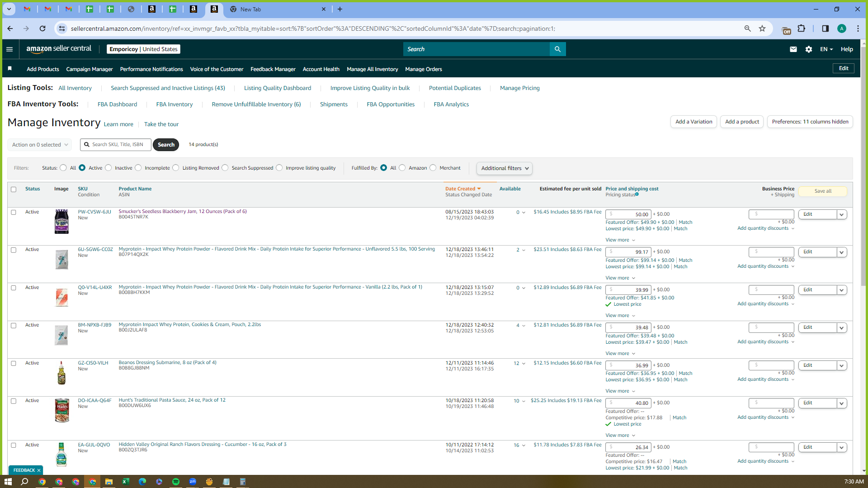Check the select-all products checkbox
Viewport: 868px width, 488px height.
[14, 190]
